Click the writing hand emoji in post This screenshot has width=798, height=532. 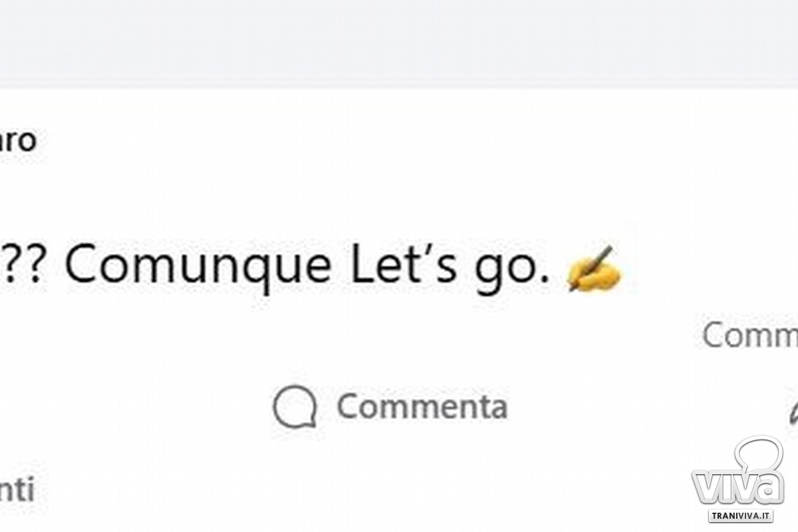coord(593,270)
